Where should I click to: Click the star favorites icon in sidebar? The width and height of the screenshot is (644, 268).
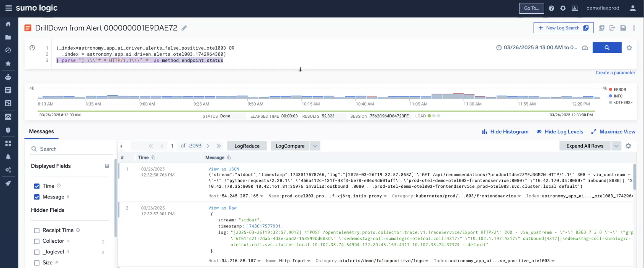(8, 63)
